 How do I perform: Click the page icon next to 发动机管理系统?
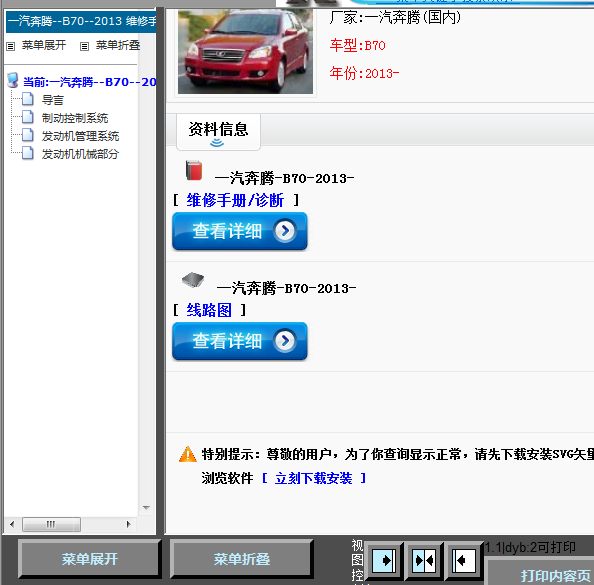[28, 135]
